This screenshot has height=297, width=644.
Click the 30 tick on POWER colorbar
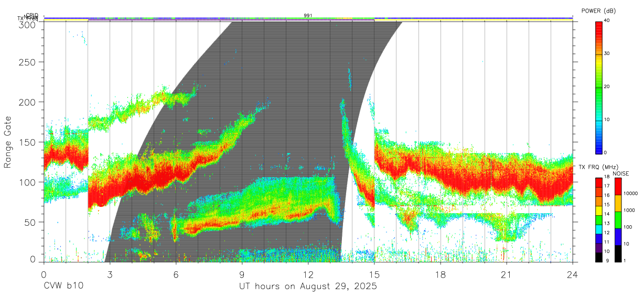point(608,54)
